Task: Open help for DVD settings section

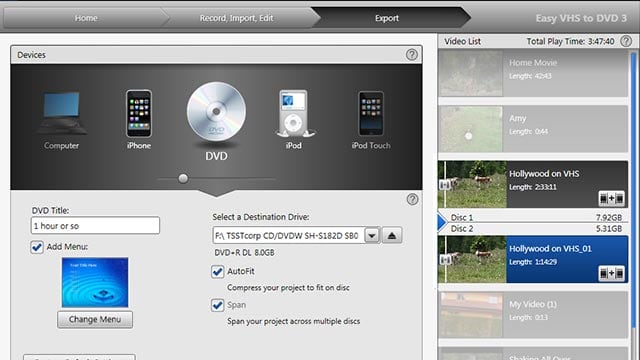Action: pos(412,199)
